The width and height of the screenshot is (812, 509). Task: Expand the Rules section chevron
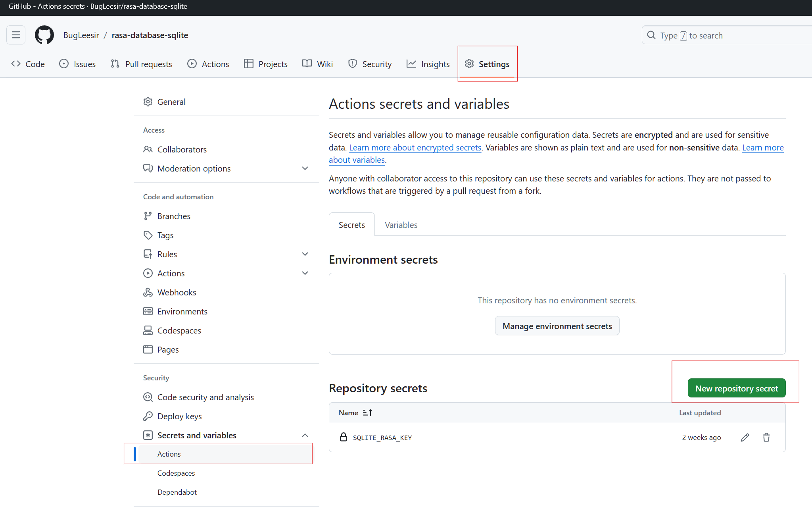(305, 254)
